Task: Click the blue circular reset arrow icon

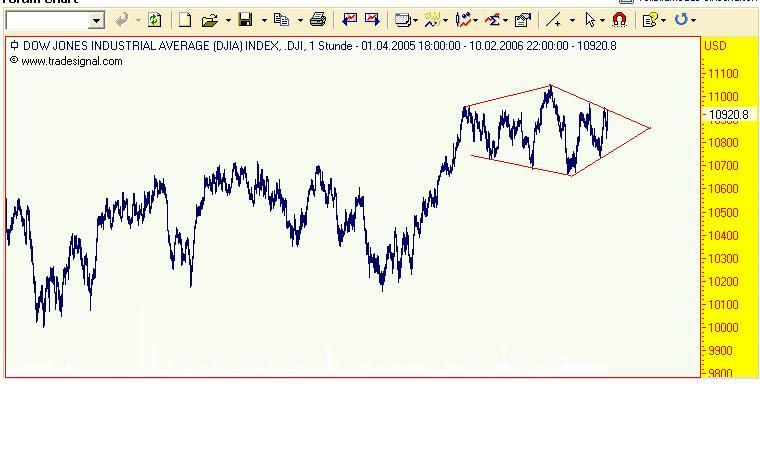Action: coord(681,20)
